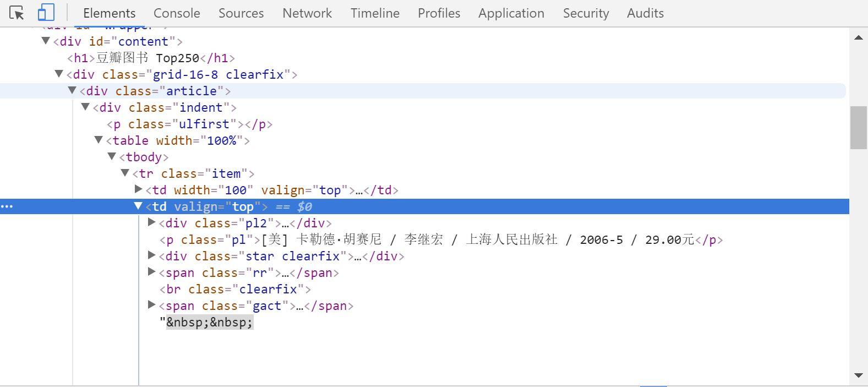This screenshot has height=387, width=868.
Task: Collapse the div id="content" node
Action: [46, 41]
